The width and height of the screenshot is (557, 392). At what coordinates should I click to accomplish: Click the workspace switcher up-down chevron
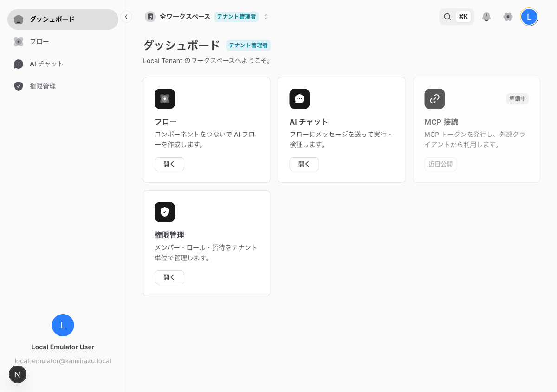(266, 17)
